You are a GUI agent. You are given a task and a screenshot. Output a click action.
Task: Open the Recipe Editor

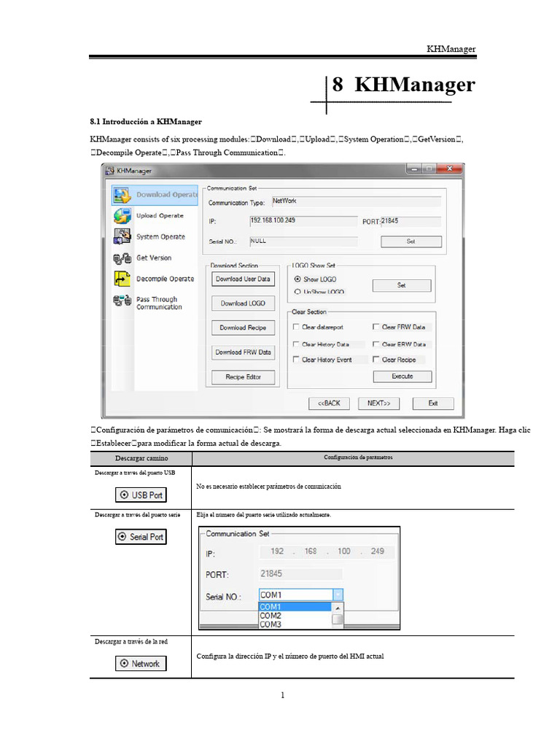pos(243,377)
